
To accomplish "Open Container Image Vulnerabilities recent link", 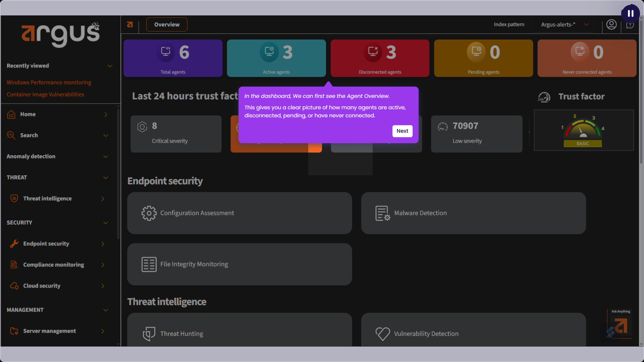I will pyautogui.click(x=45, y=95).
